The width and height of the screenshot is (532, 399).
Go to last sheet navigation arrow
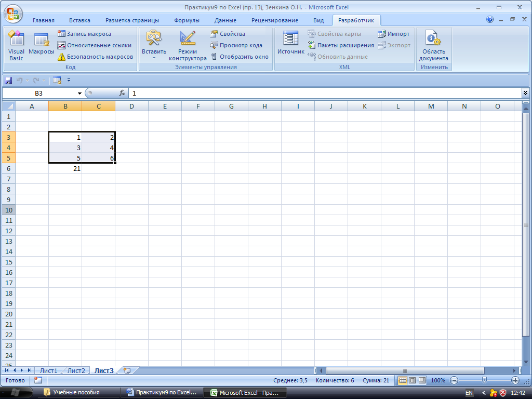pos(30,370)
